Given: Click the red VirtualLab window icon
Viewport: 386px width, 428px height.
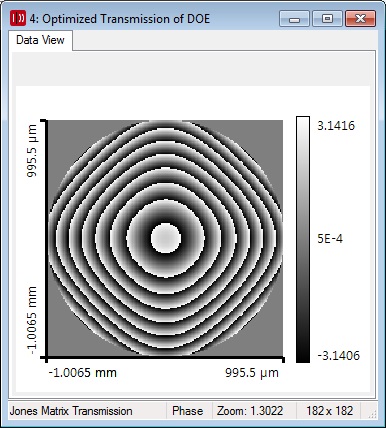Looking at the screenshot, I should pos(18,18).
